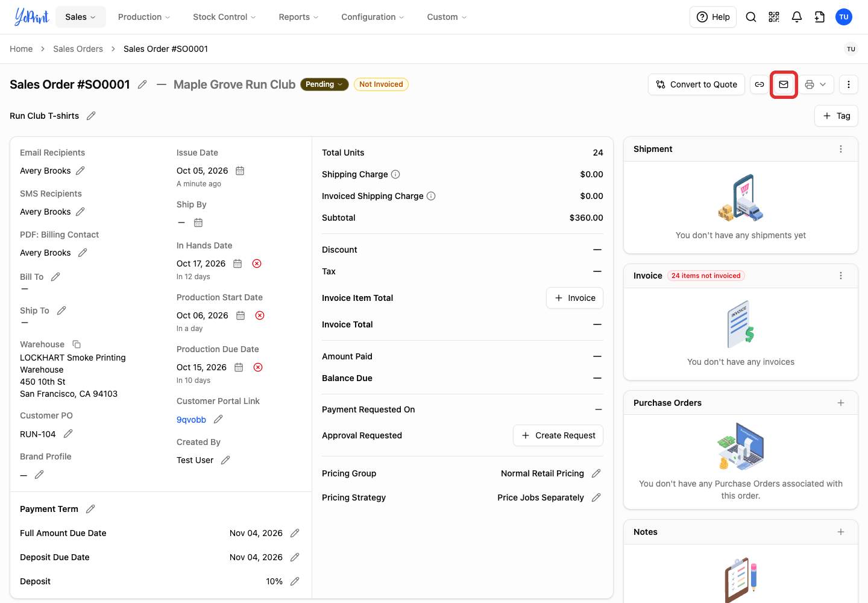Clear the Production Start Date

(260, 315)
